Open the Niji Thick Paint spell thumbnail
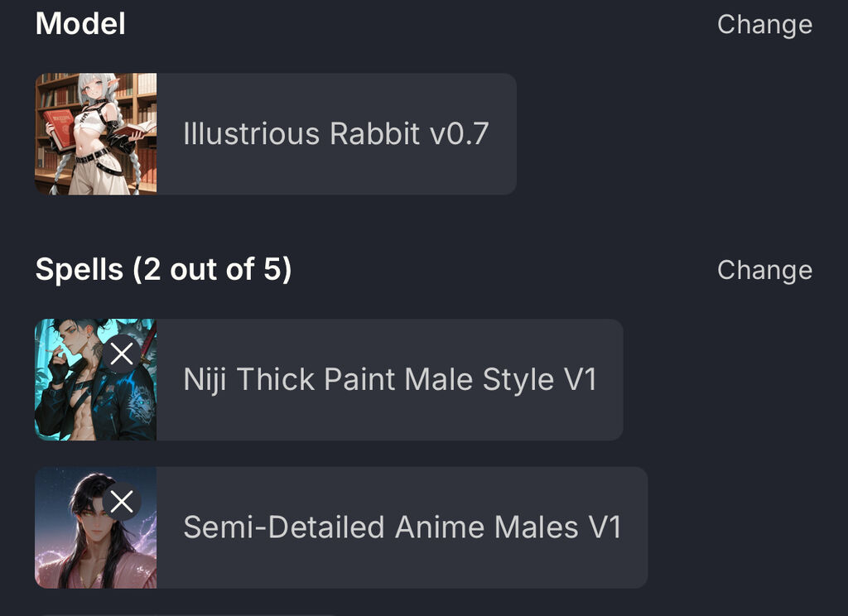This screenshot has height=616, width=848. 96,380
